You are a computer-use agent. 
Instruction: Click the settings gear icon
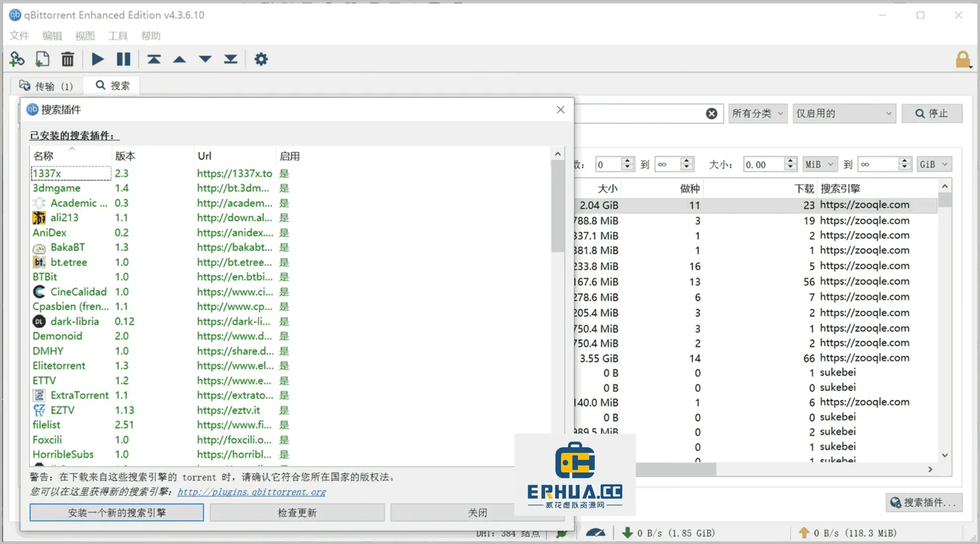(x=261, y=59)
